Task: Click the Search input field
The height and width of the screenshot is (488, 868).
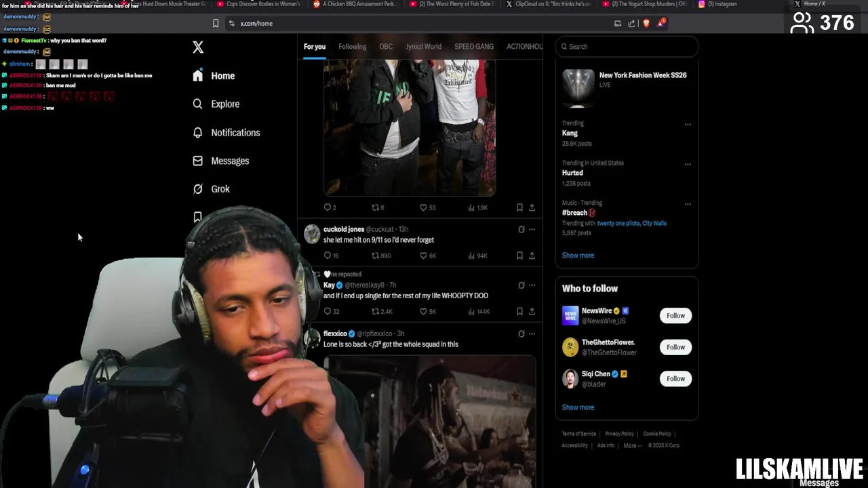Action: 627,47
